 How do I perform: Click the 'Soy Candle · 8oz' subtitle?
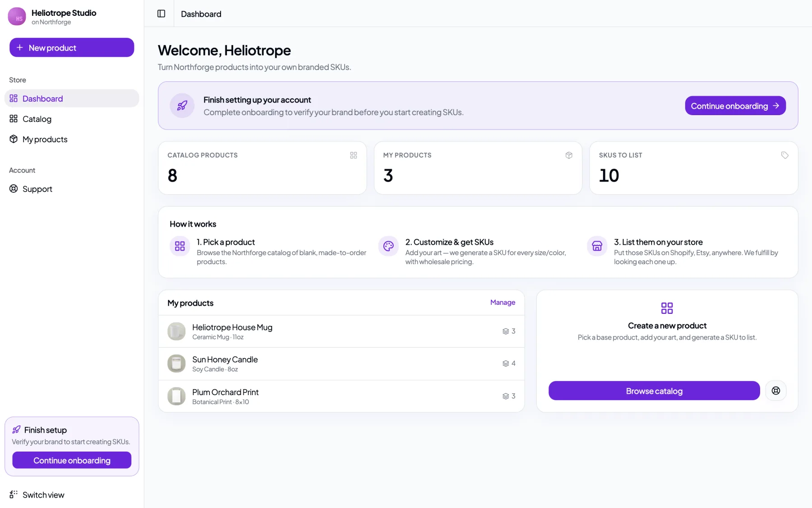215,369
